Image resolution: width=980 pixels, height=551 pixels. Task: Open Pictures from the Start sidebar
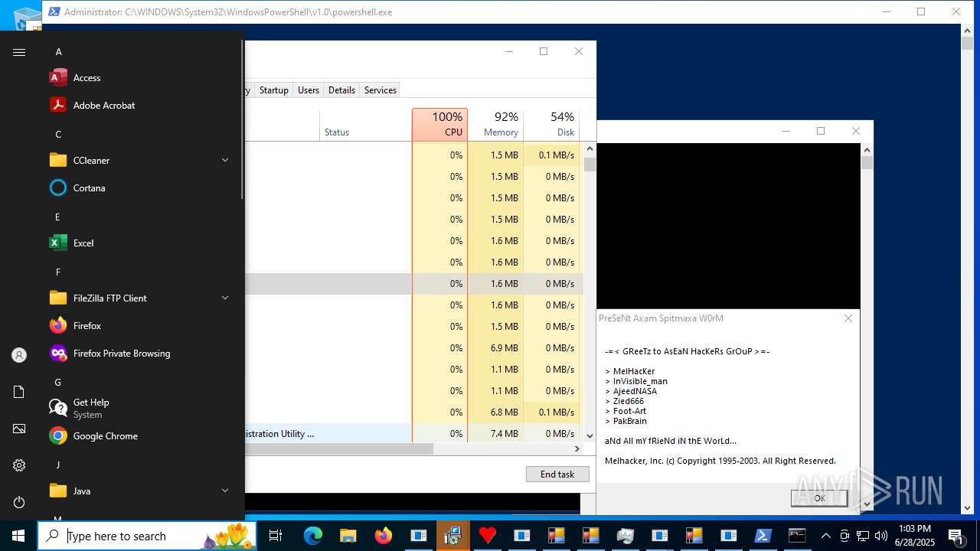pyautogui.click(x=19, y=429)
